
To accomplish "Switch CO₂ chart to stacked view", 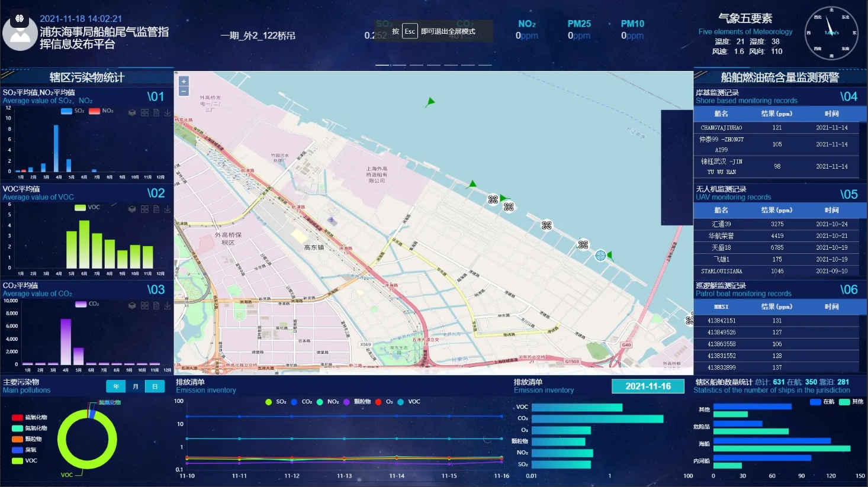I will tap(132, 305).
